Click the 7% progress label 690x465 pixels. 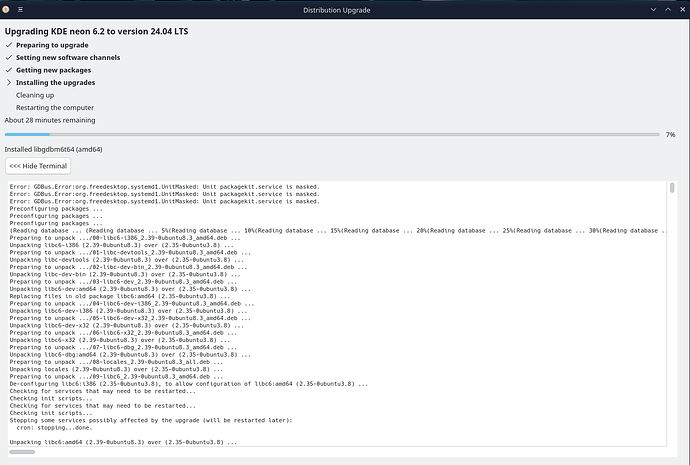click(x=671, y=135)
